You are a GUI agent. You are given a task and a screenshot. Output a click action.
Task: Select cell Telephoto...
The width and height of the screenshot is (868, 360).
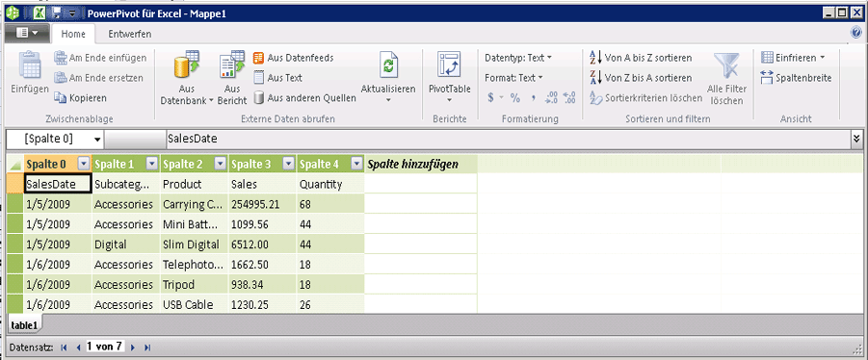point(194,265)
